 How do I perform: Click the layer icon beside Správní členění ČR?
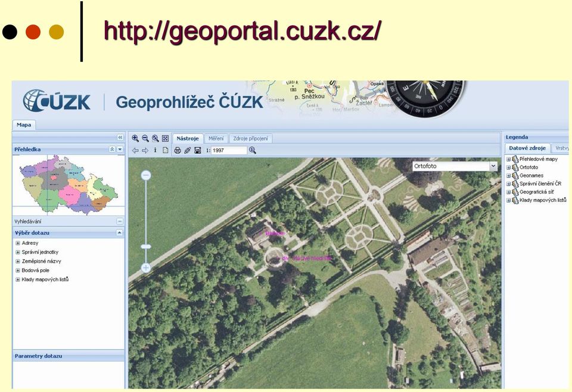point(515,183)
